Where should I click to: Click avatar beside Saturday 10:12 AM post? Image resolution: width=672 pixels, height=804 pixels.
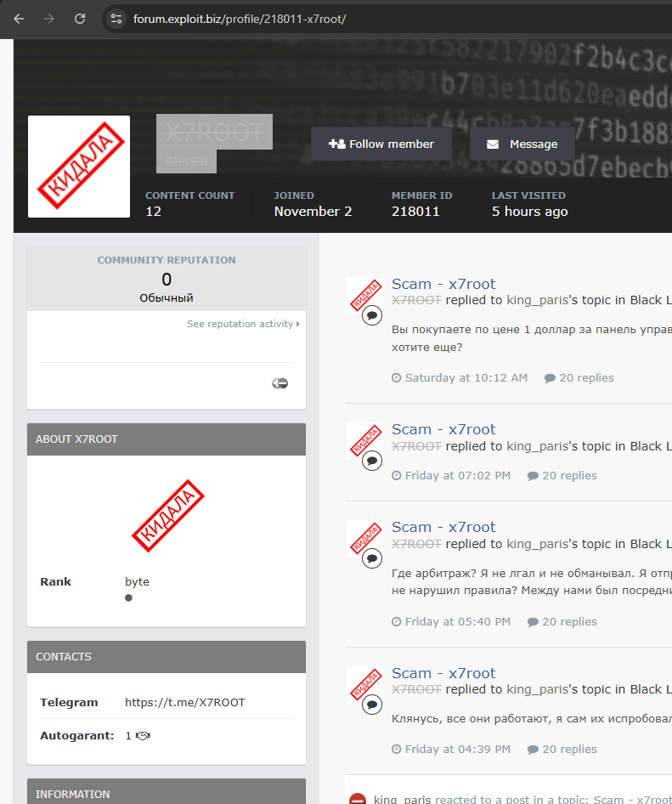tap(365, 296)
